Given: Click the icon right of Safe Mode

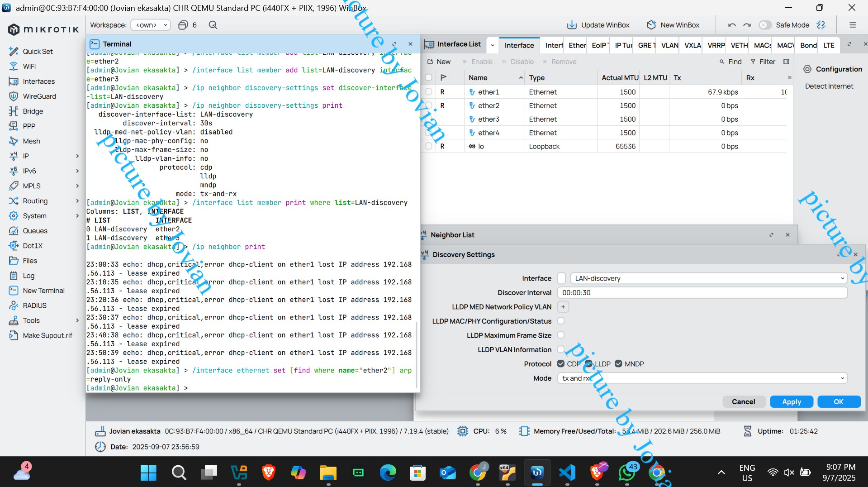Looking at the screenshot, I should tap(821, 25).
